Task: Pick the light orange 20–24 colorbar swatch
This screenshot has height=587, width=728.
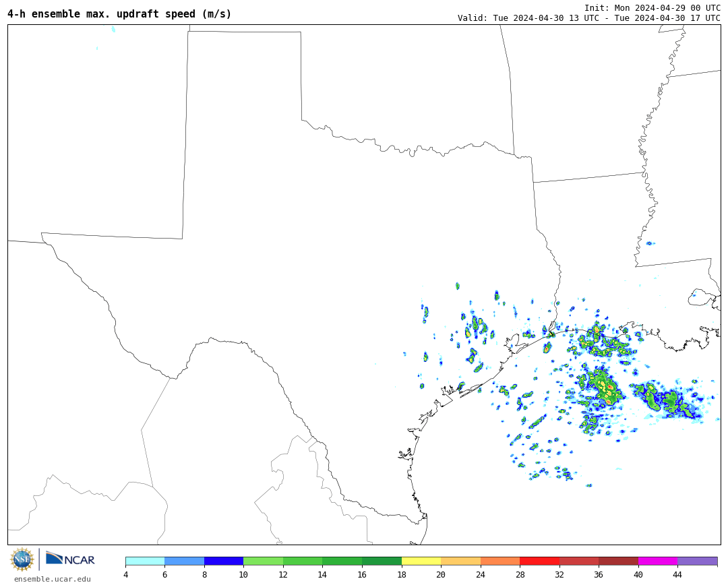Action: (x=460, y=561)
